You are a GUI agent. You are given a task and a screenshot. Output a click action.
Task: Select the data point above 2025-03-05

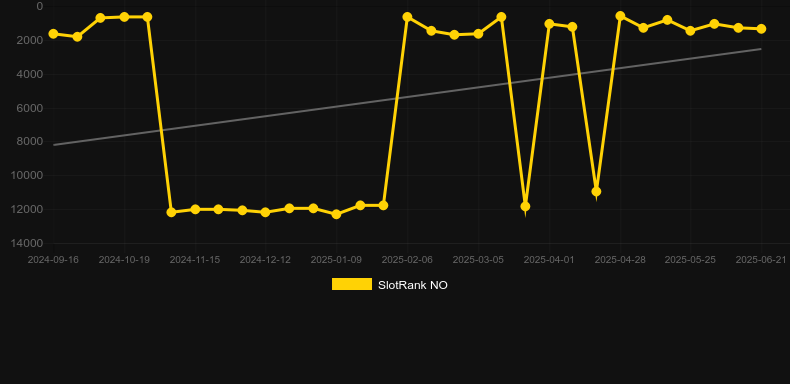click(x=478, y=34)
